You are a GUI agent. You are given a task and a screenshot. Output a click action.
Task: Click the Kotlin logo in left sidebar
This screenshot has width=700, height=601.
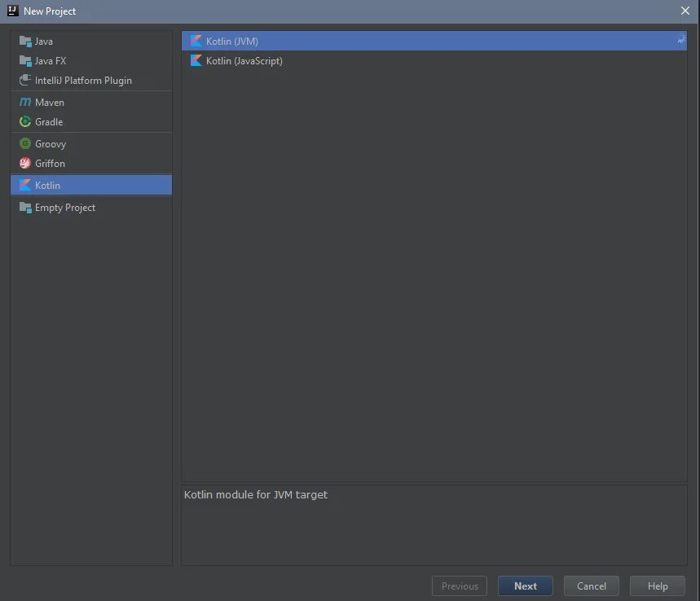tap(25, 185)
